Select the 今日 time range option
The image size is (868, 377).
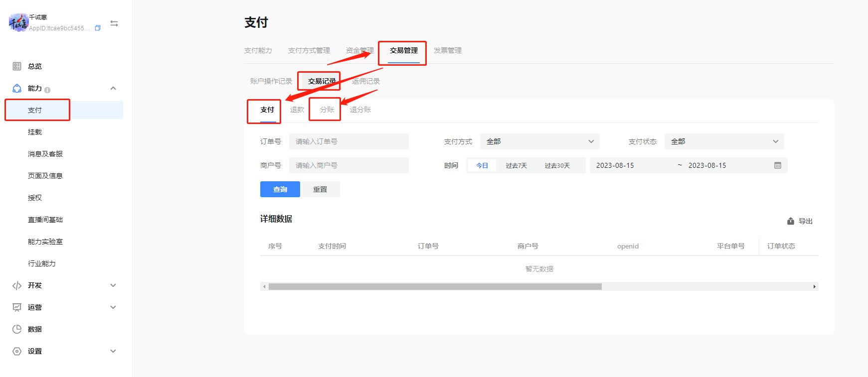pos(482,165)
